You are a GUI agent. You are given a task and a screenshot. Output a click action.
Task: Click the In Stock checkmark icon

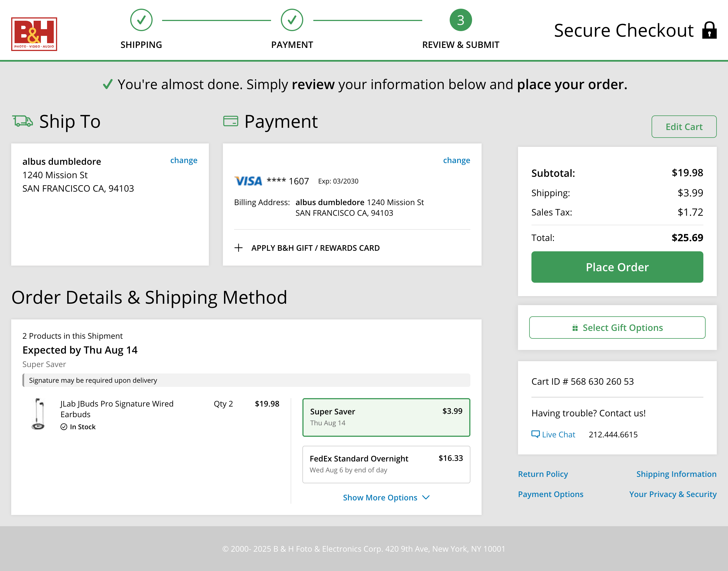[x=64, y=427]
